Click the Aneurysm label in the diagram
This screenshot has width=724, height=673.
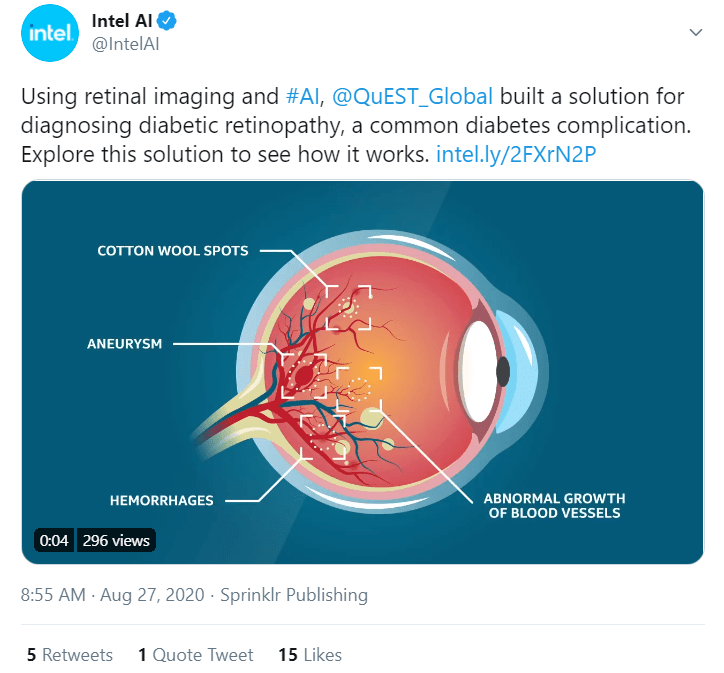pos(124,344)
